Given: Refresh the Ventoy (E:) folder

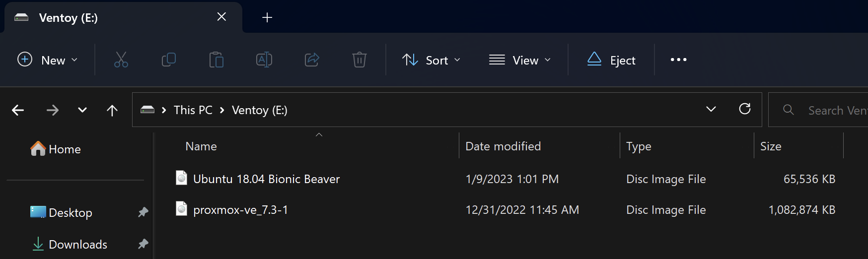Looking at the screenshot, I should click(x=744, y=109).
